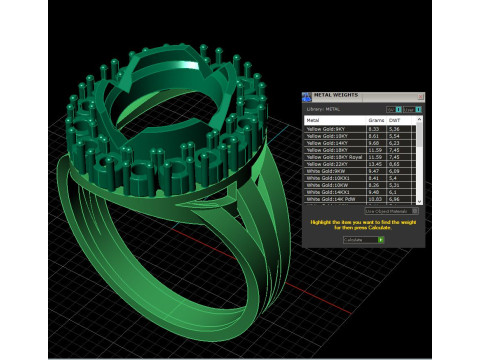Select the White Gold:10KK1 row
Image resolution: width=480 pixels, height=360 pixels.
point(360,178)
